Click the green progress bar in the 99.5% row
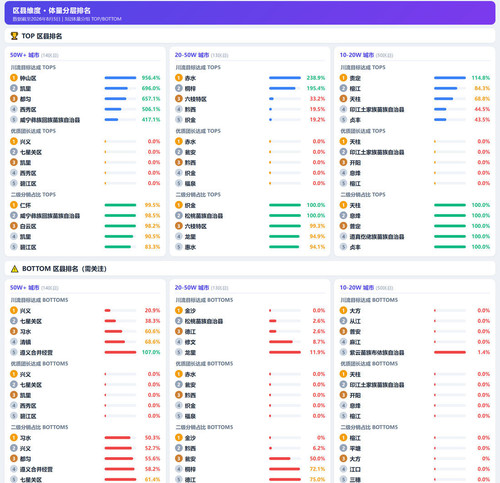 coord(120,205)
